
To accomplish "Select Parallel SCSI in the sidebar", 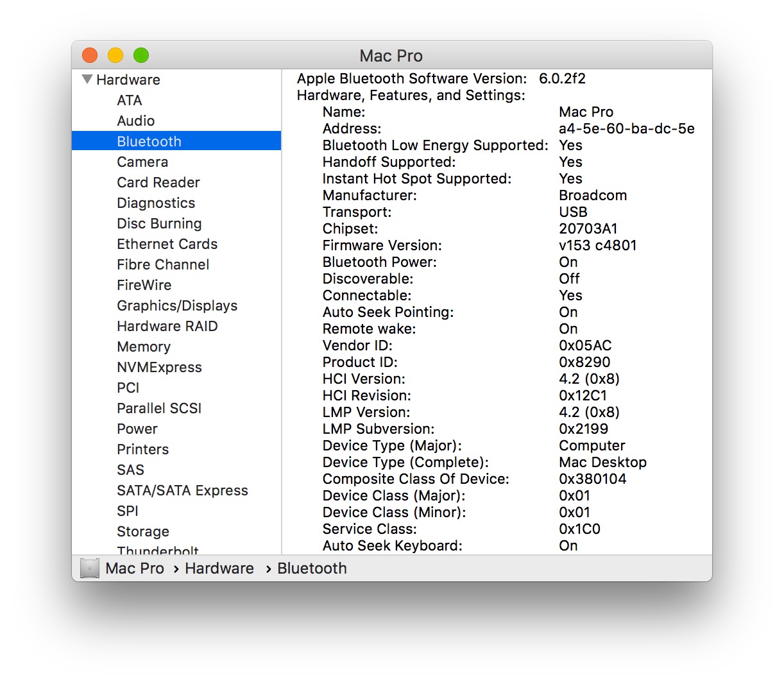I will click(x=159, y=408).
